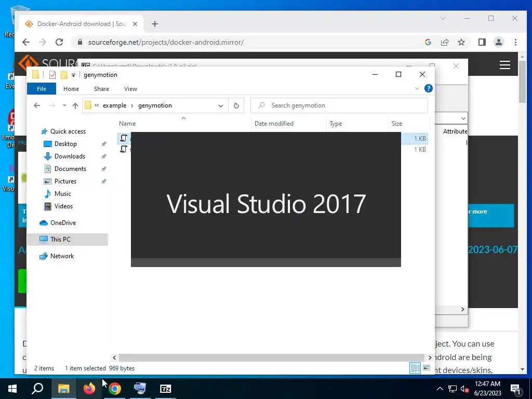The height and width of the screenshot is (399, 532).
Task: Select OneDrive in the navigation pane
Action: (x=63, y=223)
